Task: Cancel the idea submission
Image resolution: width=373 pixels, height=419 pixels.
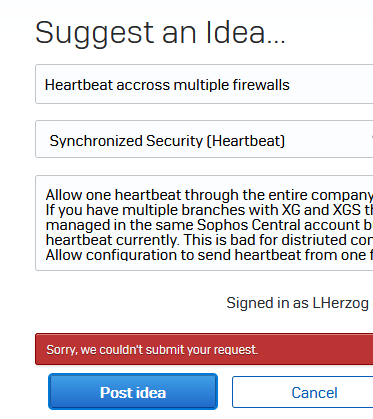Action: pos(303,392)
